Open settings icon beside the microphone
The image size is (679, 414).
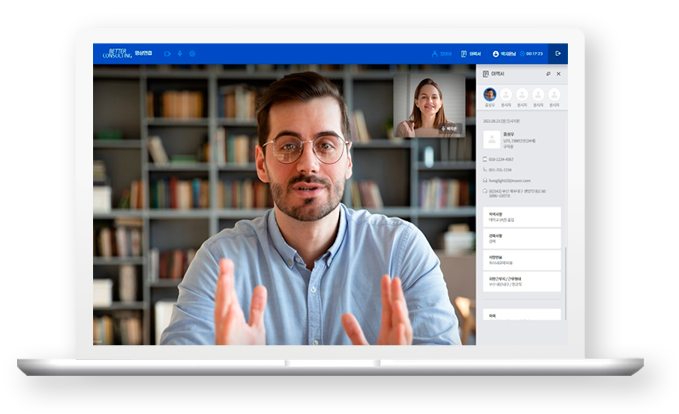tap(192, 54)
